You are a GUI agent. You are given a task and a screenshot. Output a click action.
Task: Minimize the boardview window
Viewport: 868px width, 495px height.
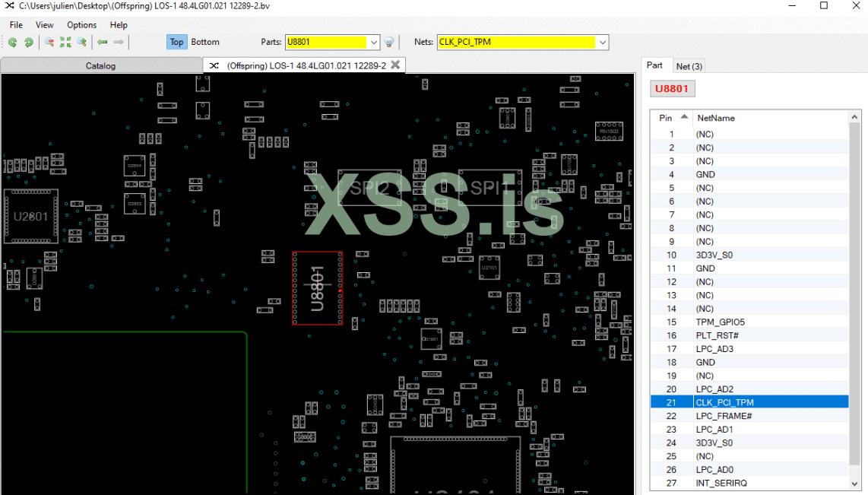[x=792, y=5]
